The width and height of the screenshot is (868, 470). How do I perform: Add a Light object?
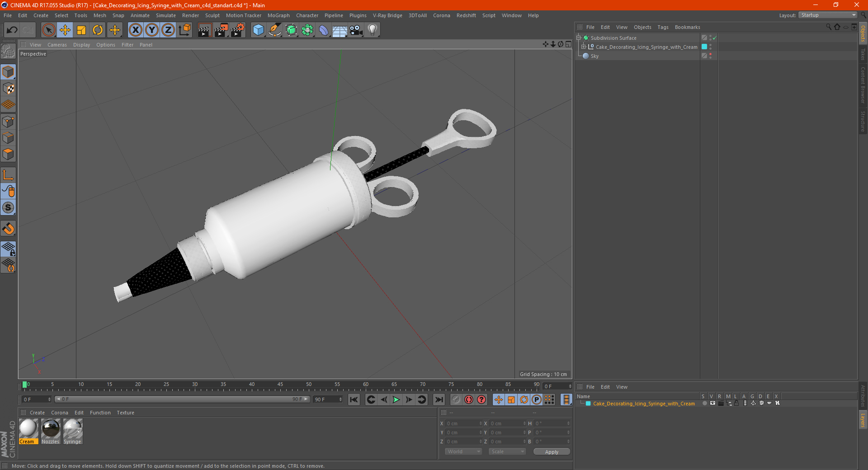[x=373, y=30]
